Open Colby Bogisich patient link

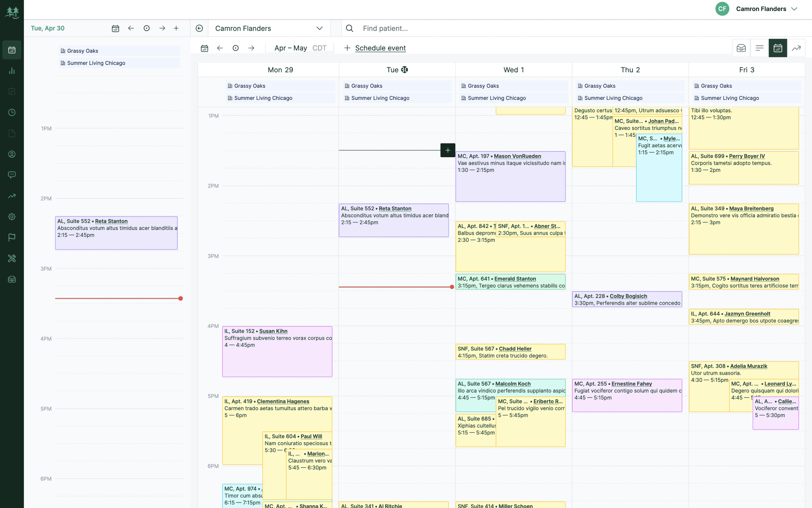pos(628,296)
